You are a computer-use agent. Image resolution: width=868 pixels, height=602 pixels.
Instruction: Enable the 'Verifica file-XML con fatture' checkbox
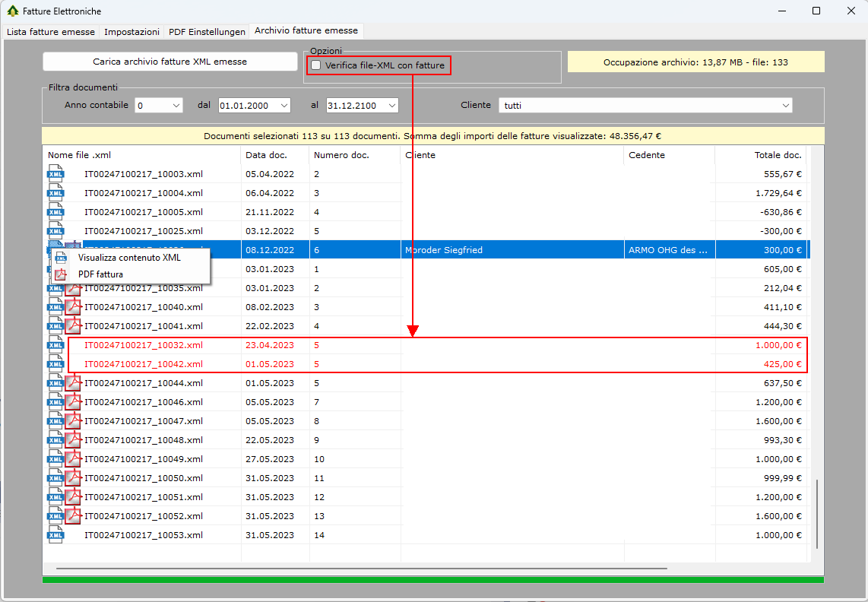point(316,65)
